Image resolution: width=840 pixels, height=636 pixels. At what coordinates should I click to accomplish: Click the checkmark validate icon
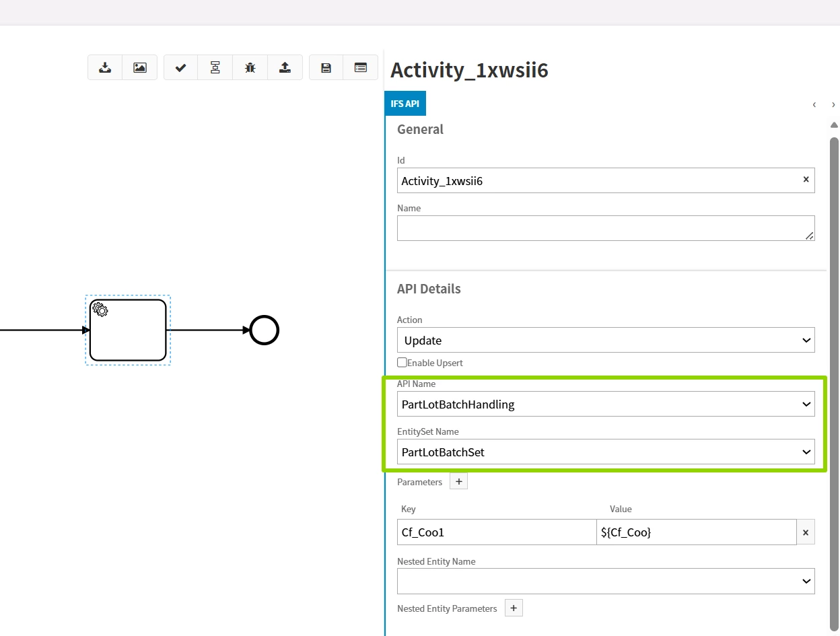coord(180,67)
